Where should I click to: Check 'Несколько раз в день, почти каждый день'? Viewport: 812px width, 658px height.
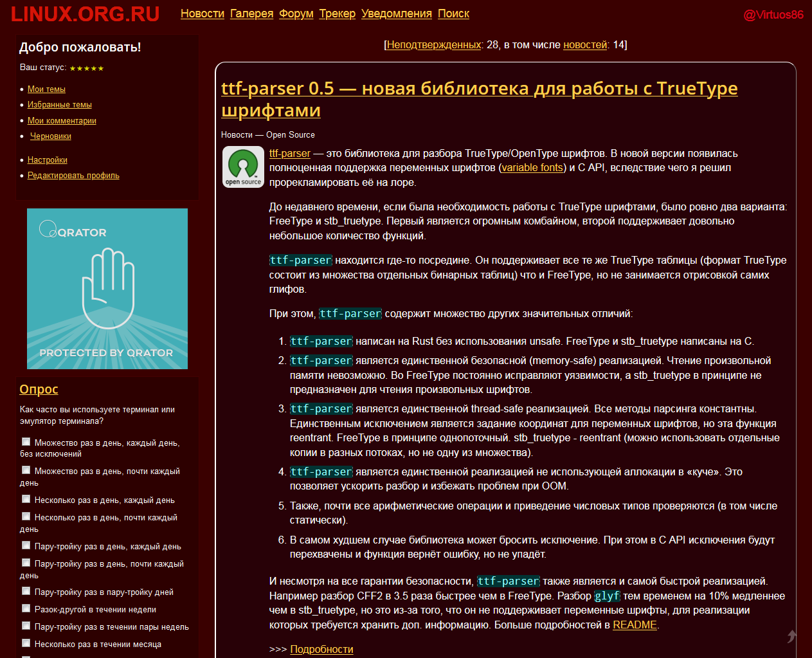pos(26,516)
